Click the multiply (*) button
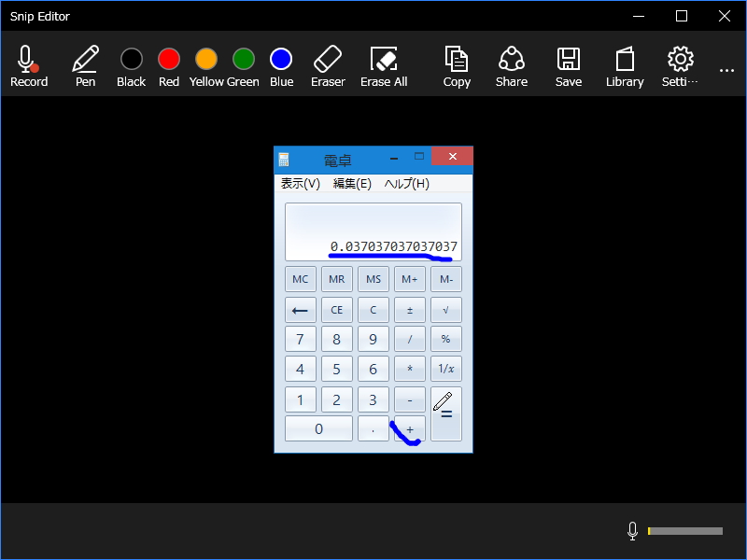The width and height of the screenshot is (747, 560). pyautogui.click(x=410, y=369)
